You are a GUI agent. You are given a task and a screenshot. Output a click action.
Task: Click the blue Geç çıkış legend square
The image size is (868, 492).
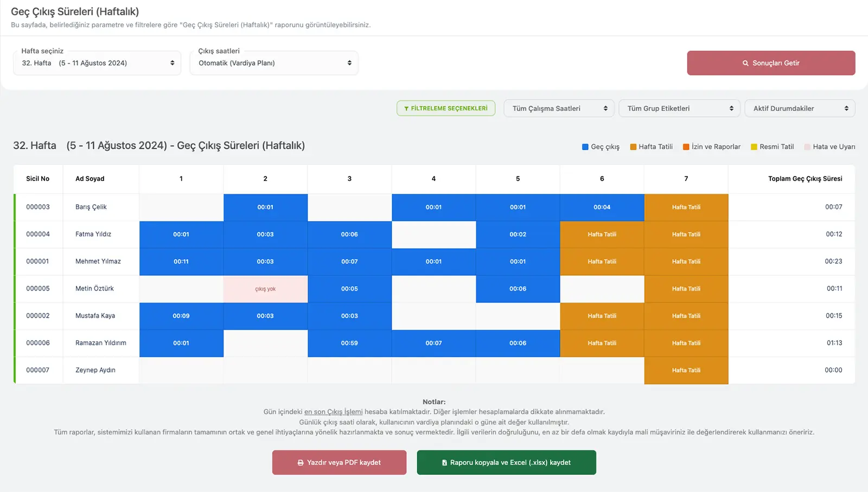[585, 147]
